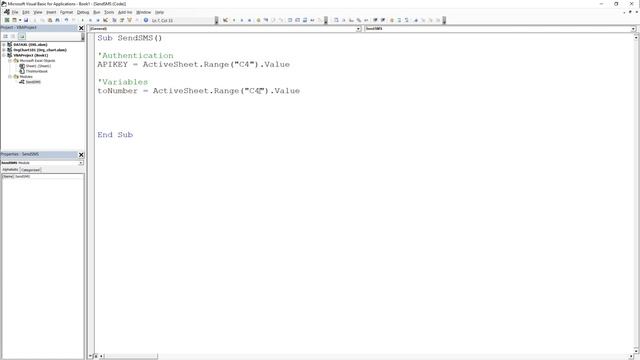Click code window scroll down arrow
Viewport: 640px width, 360px height.
[x=636, y=351]
